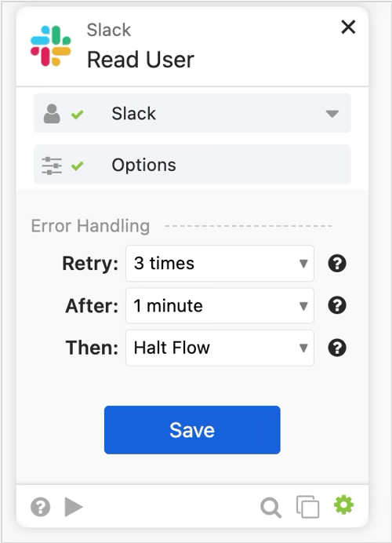This screenshot has width=392, height=543.
Task: Open the Options section row
Action: tap(192, 165)
